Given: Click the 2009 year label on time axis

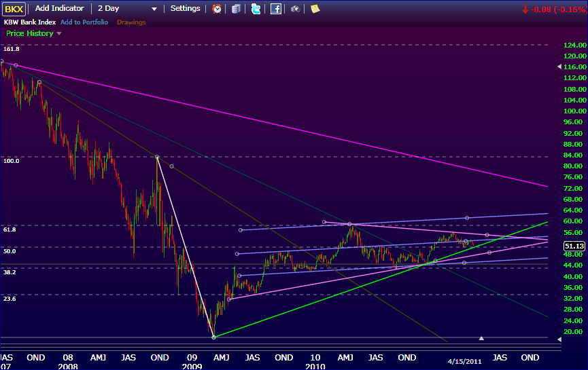Looking at the screenshot, I should point(192,366).
